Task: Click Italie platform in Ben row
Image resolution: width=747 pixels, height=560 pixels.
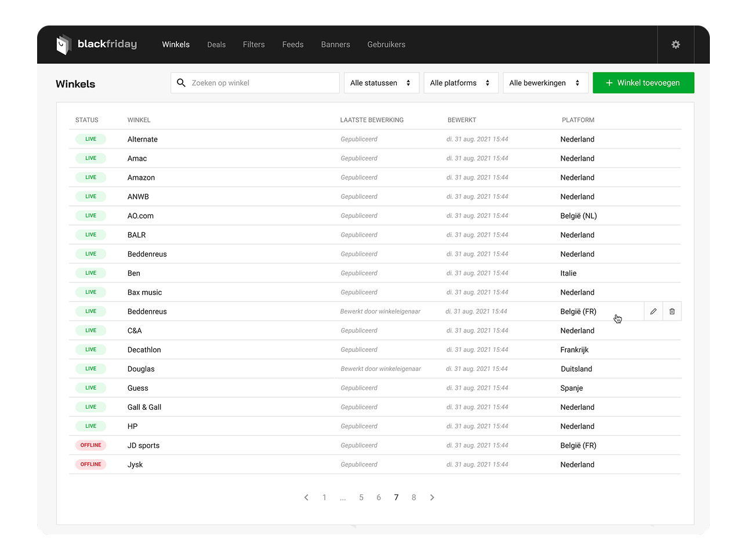Action: point(568,273)
